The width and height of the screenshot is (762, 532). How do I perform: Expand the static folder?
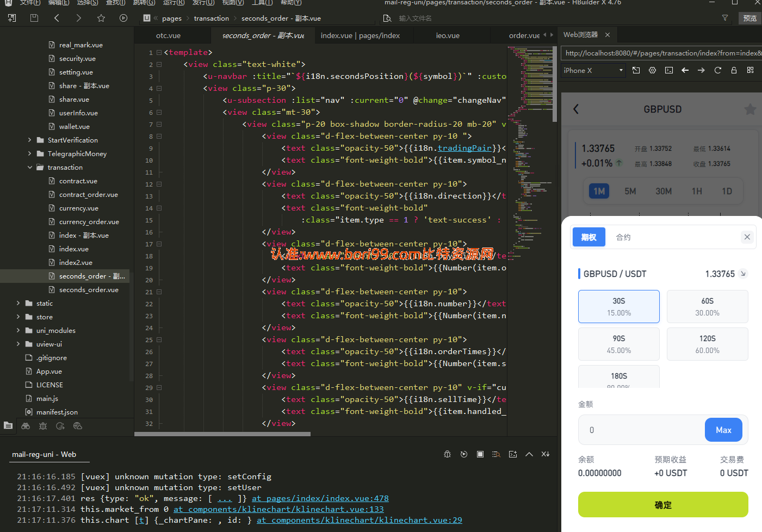point(18,304)
